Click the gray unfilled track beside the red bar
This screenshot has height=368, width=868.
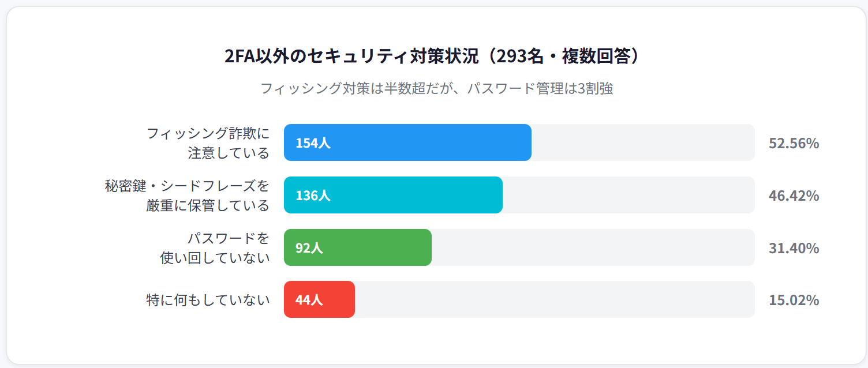point(554,299)
